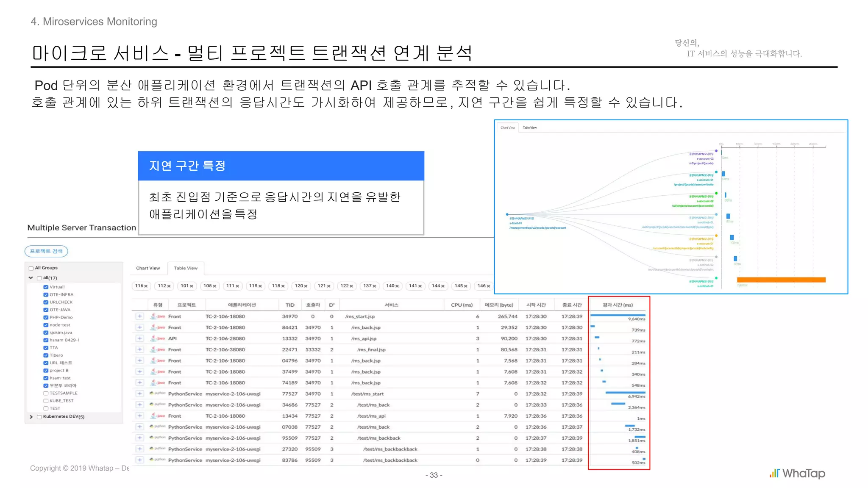
Task: Click the long orange duration bar in the chart
Action: point(781,280)
